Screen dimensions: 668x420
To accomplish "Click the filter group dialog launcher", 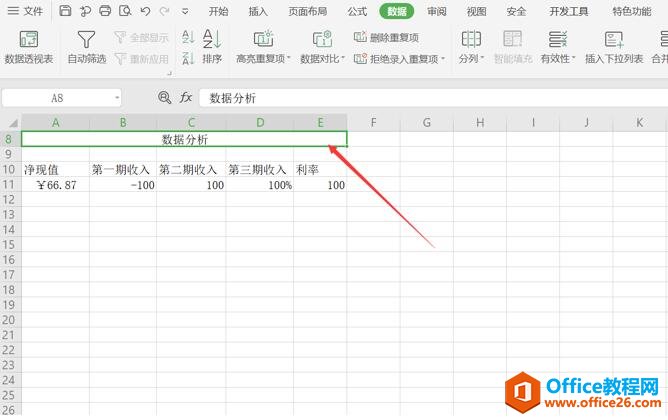I will (169, 73).
